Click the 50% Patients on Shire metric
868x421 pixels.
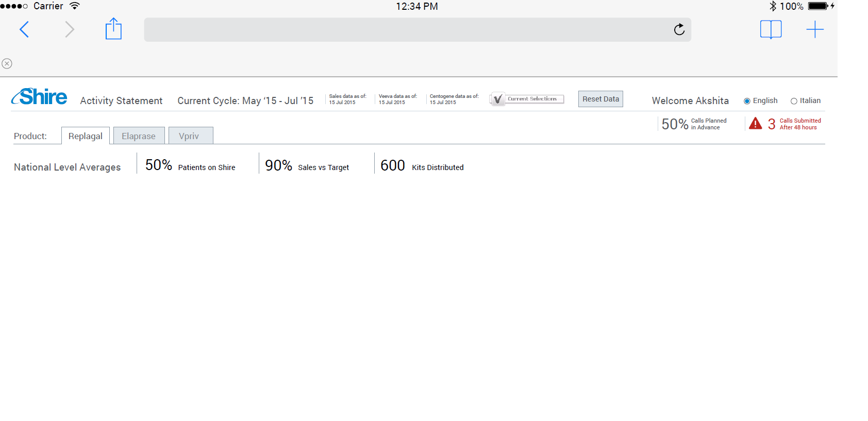pyautogui.click(x=190, y=165)
